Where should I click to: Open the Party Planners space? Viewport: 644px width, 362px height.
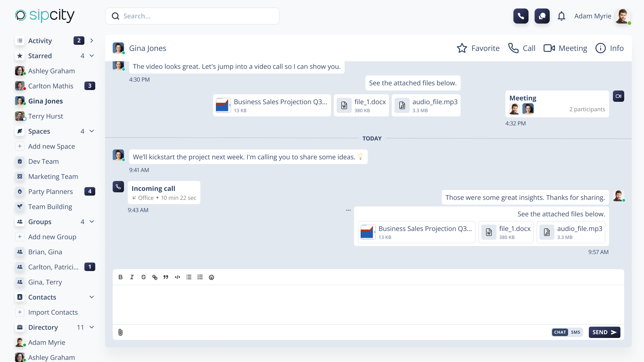pos(50,192)
